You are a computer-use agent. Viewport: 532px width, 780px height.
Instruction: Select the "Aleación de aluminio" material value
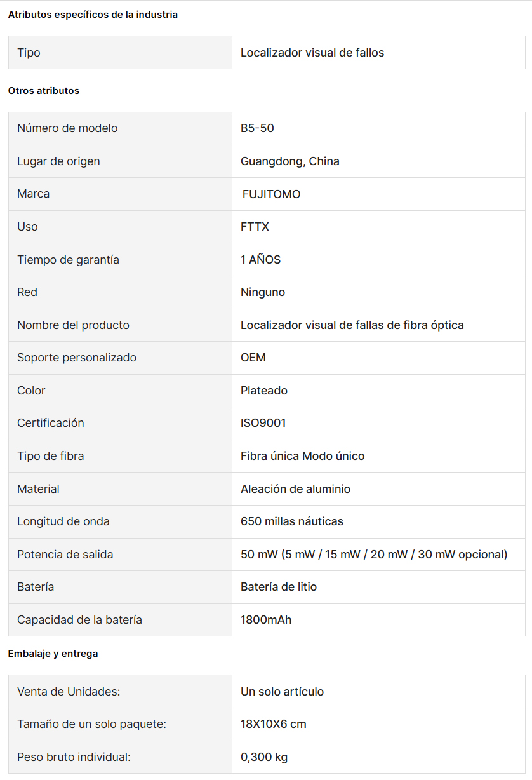(x=295, y=489)
